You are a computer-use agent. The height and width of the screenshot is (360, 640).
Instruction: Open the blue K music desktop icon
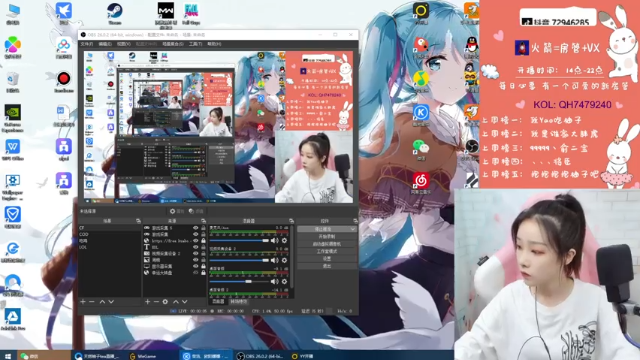point(421,115)
